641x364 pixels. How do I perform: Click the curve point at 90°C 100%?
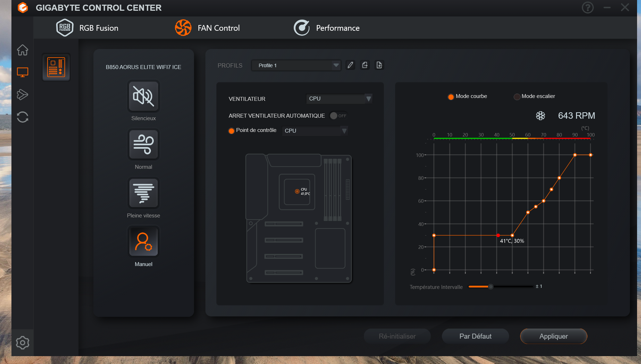575,155
